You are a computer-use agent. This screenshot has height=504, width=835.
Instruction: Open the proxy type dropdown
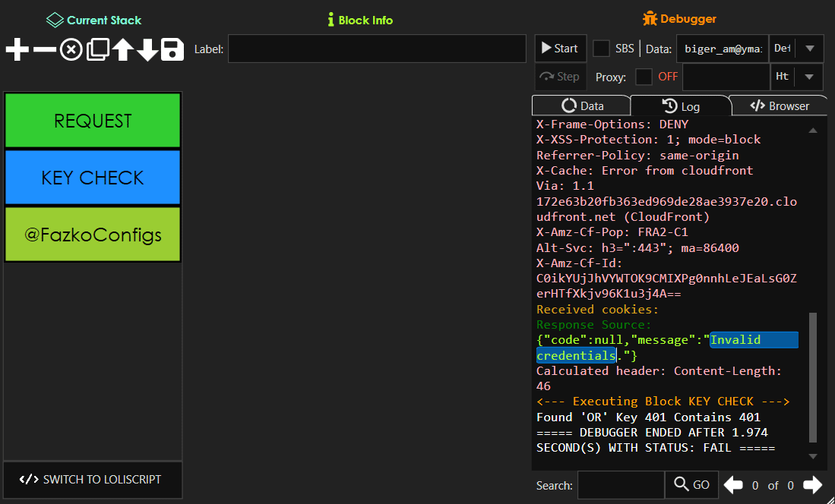[808, 76]
